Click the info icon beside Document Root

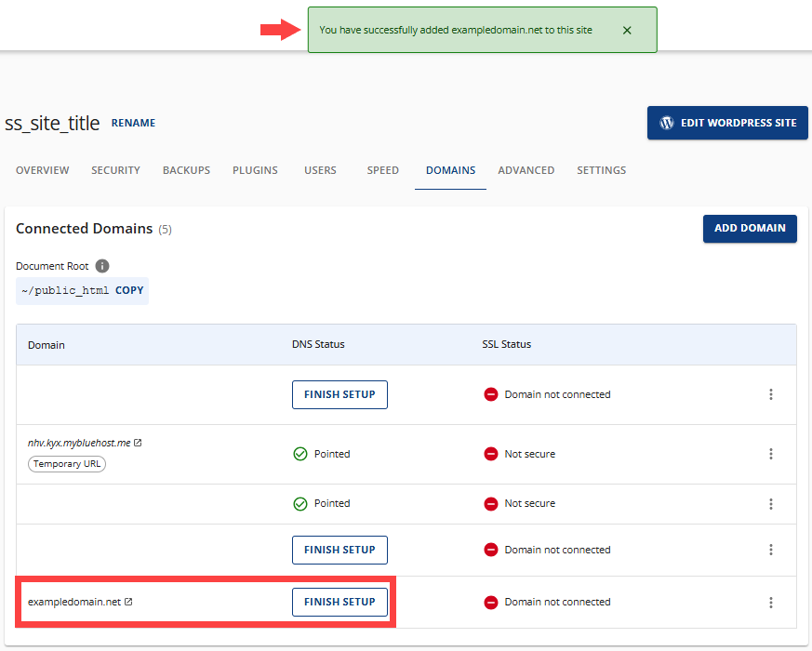coord(101,265)
